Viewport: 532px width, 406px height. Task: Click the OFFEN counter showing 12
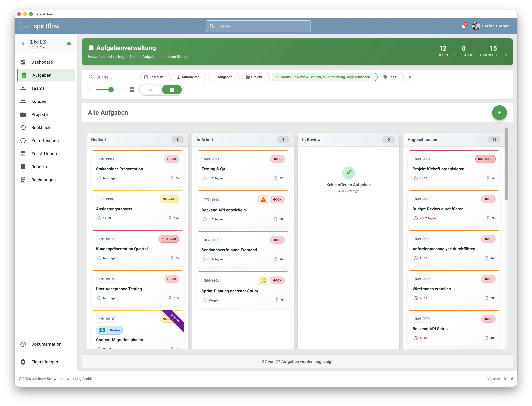pos(443,51)
